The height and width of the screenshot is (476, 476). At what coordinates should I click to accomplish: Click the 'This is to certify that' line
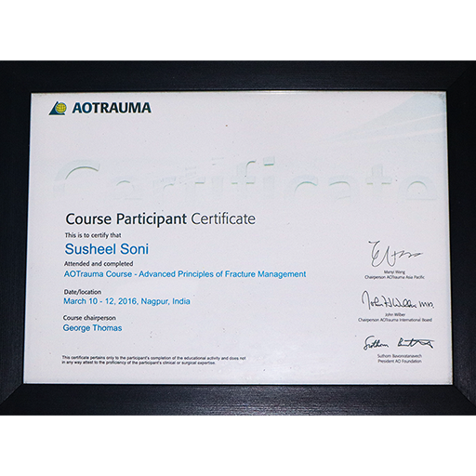[x=93, y=235]
